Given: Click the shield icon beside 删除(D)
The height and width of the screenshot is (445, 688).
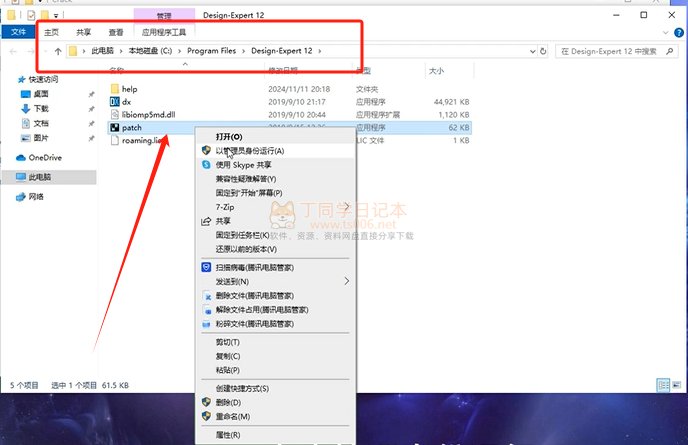Looking at the screenshot, I should tap(206, 402).
